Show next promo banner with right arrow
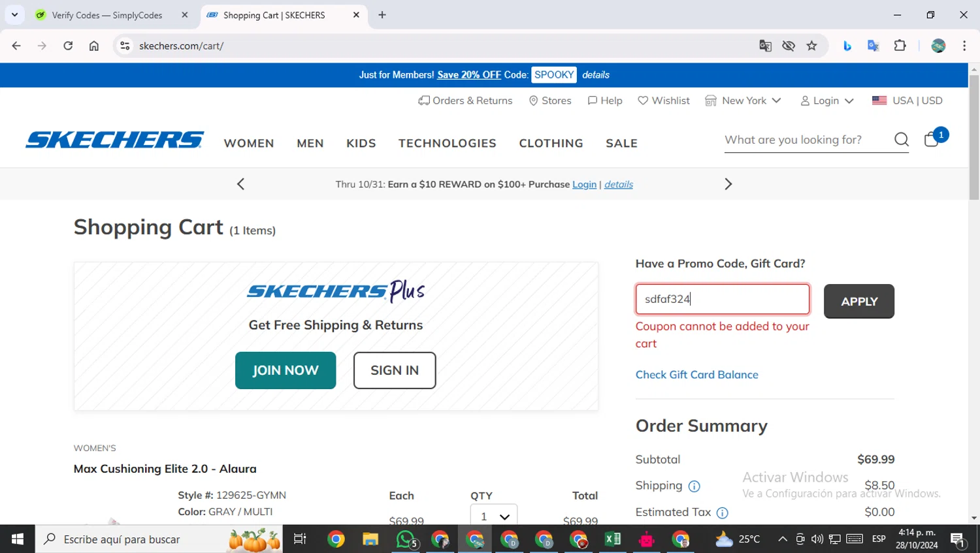Image resolution: width=980 pixels, height=553 pixels. [x=728, y=184]
